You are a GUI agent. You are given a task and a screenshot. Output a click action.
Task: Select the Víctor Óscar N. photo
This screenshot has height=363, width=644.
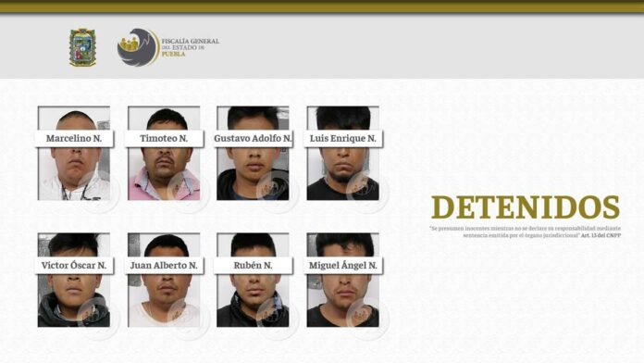(x=74, y=280)
